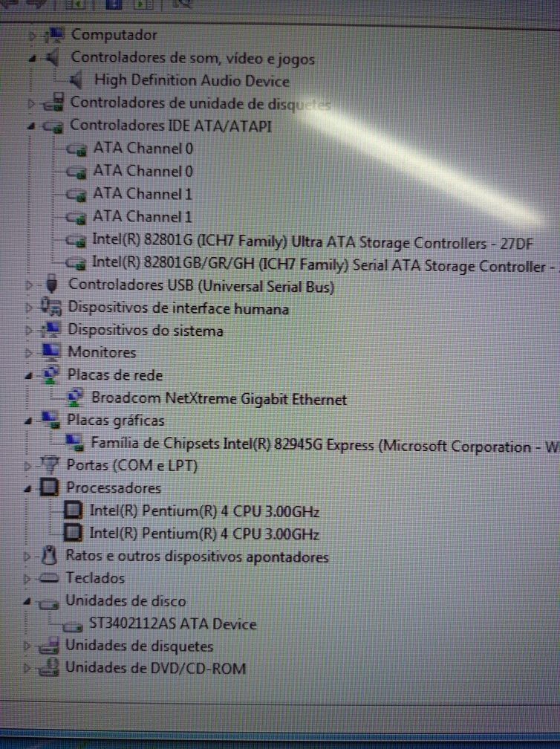The image size is (560, 749).
Task: Expand Ratos e outros dispositivos apontadores
Action: [x=27, y=556]
